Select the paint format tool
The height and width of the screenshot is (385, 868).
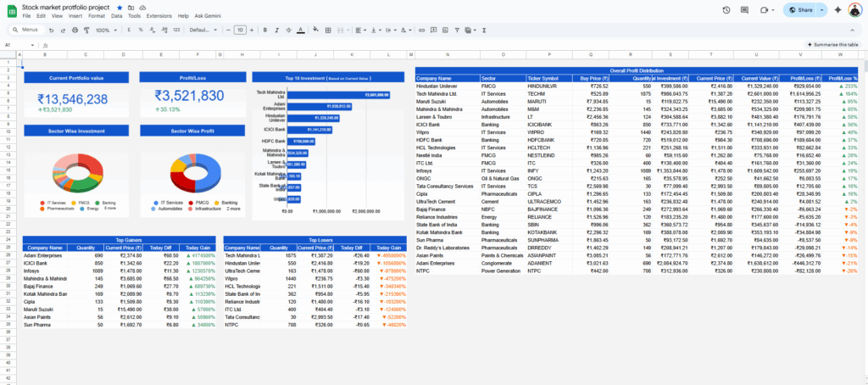[86, 30]
